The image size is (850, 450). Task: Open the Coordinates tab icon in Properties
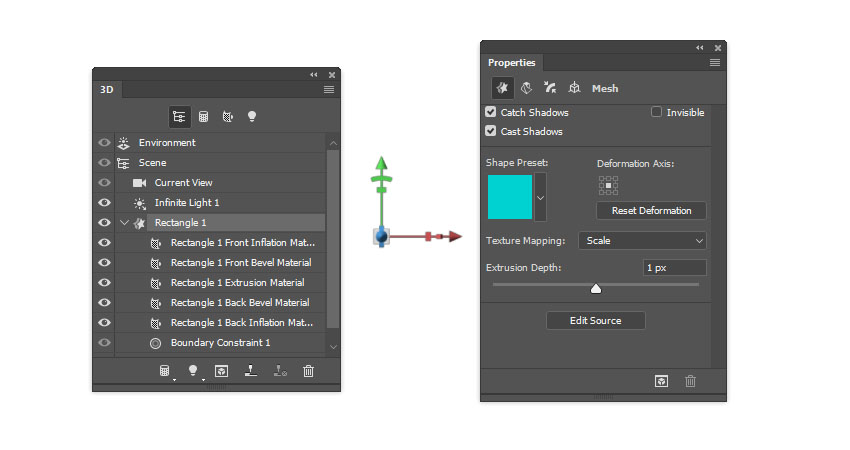(x=574, y=88)
